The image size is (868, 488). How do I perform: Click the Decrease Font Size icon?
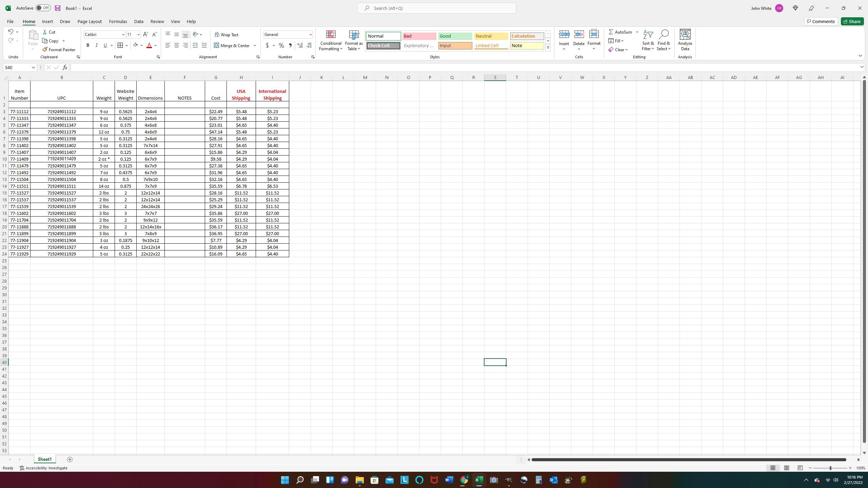coord(155,35)
